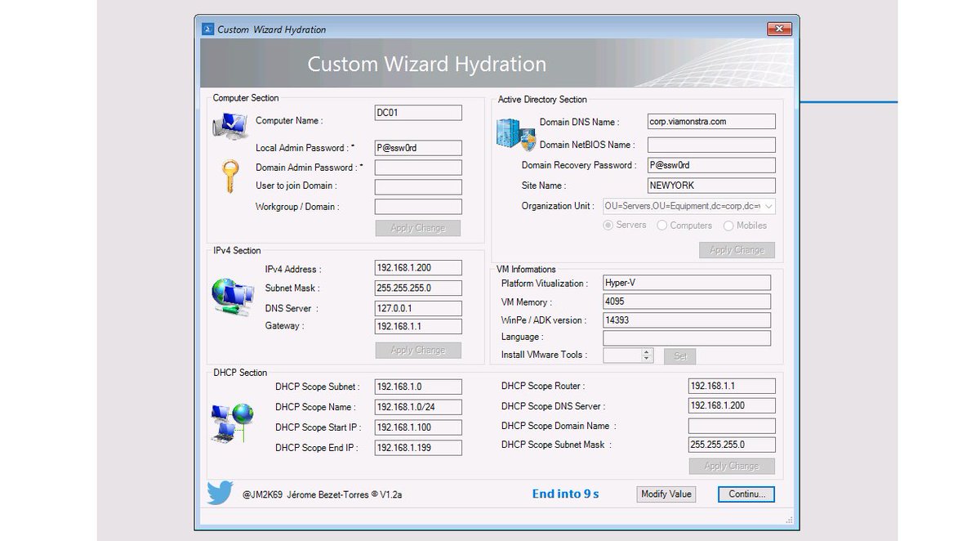
Task: Click the Domain DNS Name field
Action: [711, 121]
